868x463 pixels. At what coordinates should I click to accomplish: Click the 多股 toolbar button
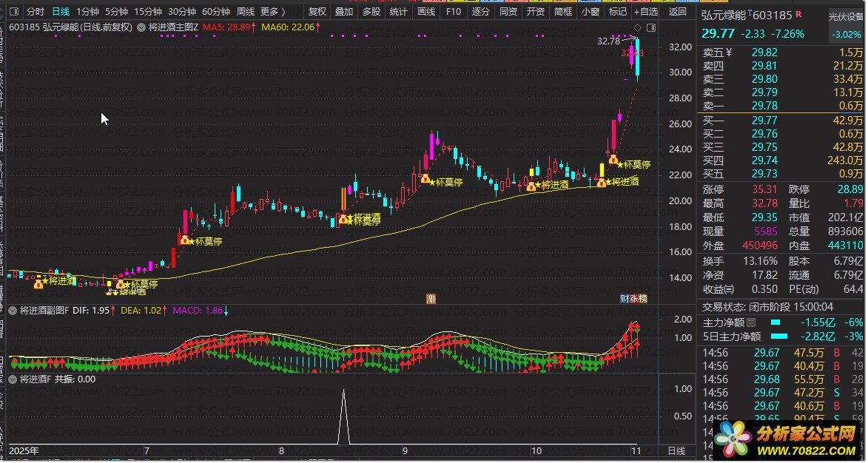pos(371,11)
